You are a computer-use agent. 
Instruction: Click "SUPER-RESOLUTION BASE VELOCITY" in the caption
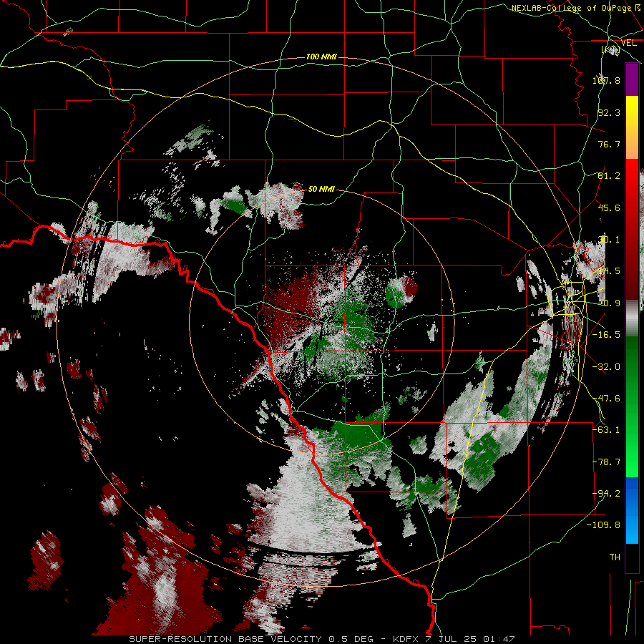pyautogui.click(x=226, y=639)
